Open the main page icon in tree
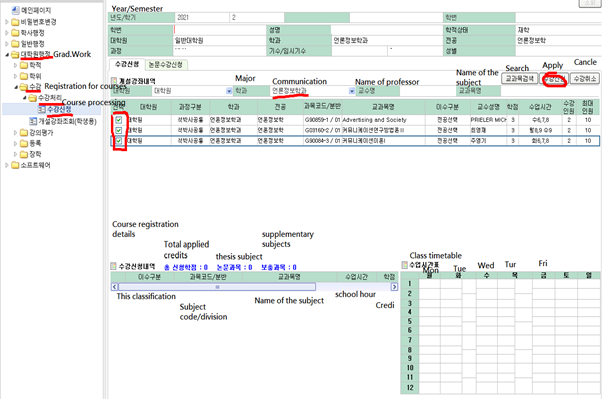 pyautogui.click(x=15, y=10)
